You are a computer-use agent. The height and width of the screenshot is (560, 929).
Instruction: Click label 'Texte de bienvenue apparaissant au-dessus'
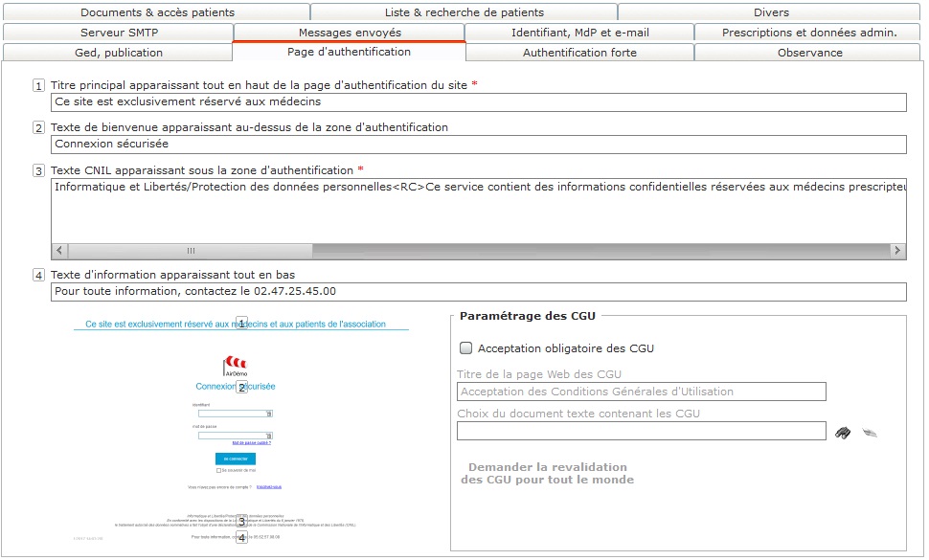[x=249, y=127]
